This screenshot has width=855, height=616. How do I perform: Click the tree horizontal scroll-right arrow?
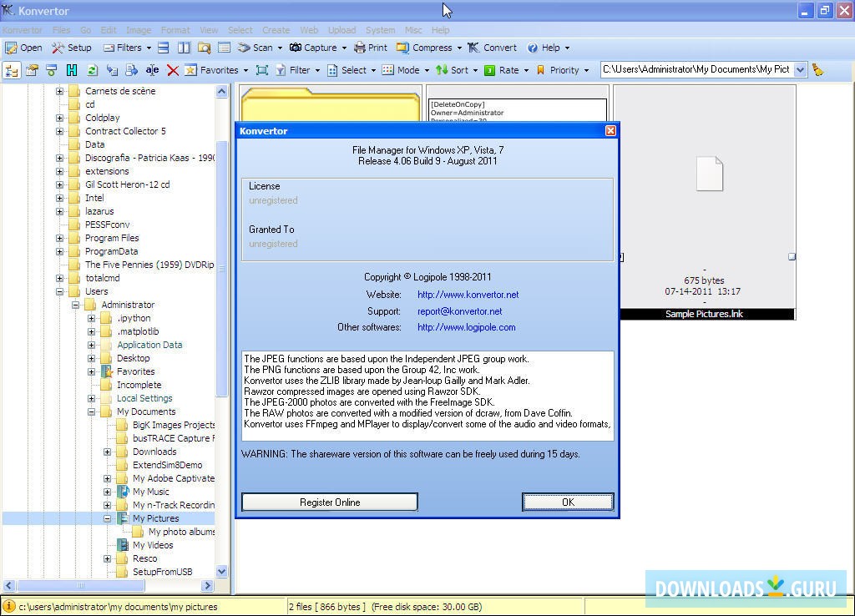207,586
